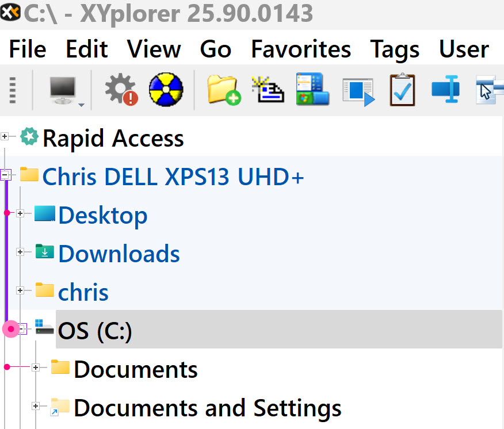Click the new folder icon with plus
The image size is (504, 429).
(224, 90)
